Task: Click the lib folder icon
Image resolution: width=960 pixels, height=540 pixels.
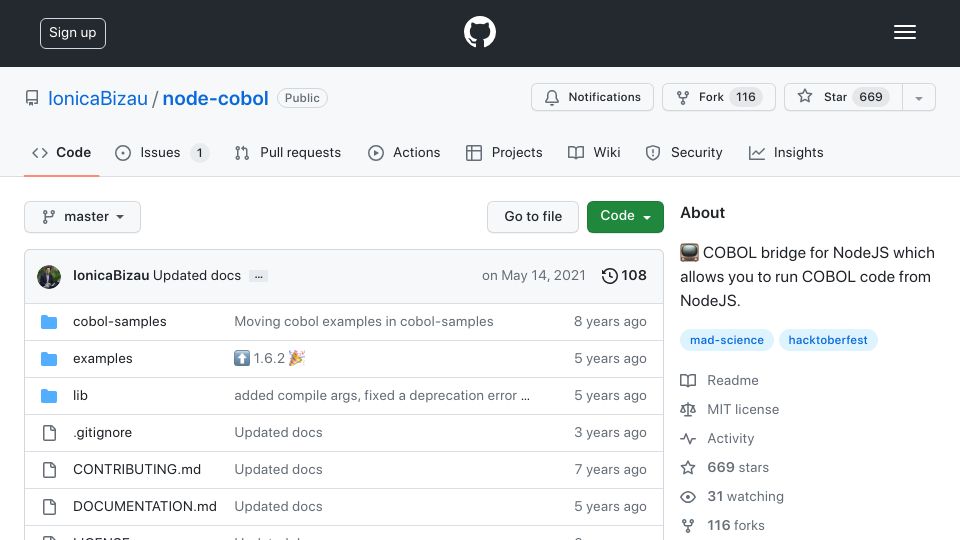Action: coord(49,396)
